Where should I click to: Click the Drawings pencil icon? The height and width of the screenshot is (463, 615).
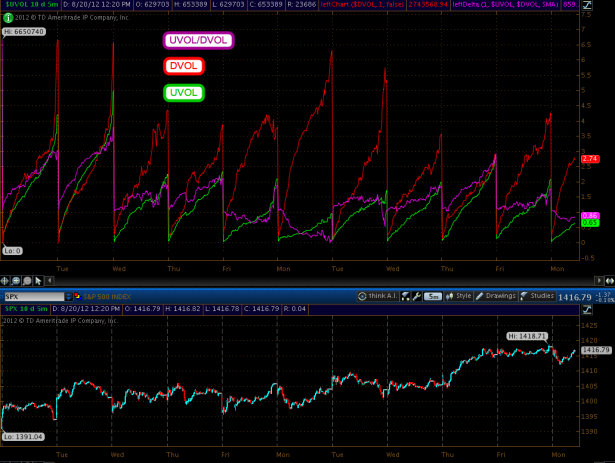tap(481, 296)
